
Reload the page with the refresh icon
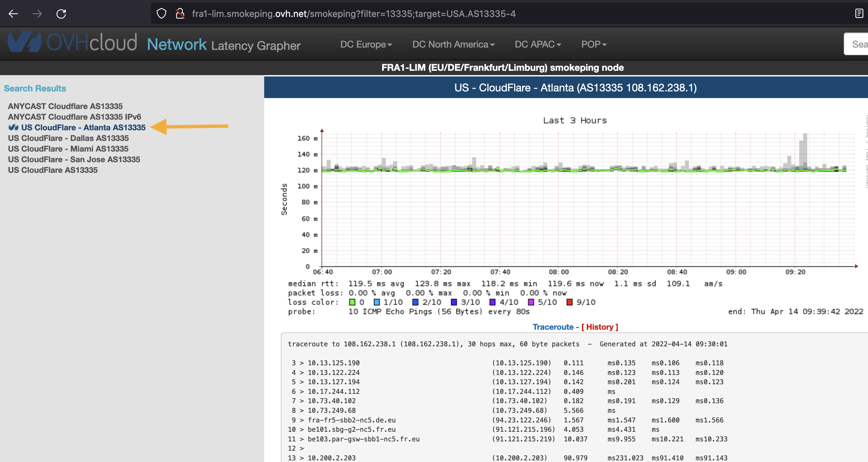click(x=61, y=14)
